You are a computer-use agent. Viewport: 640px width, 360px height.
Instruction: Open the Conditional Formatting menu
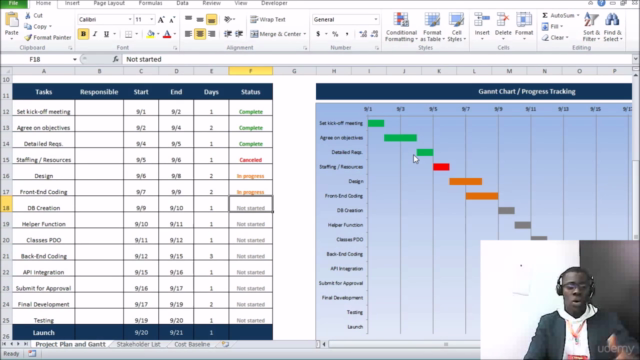401,27
